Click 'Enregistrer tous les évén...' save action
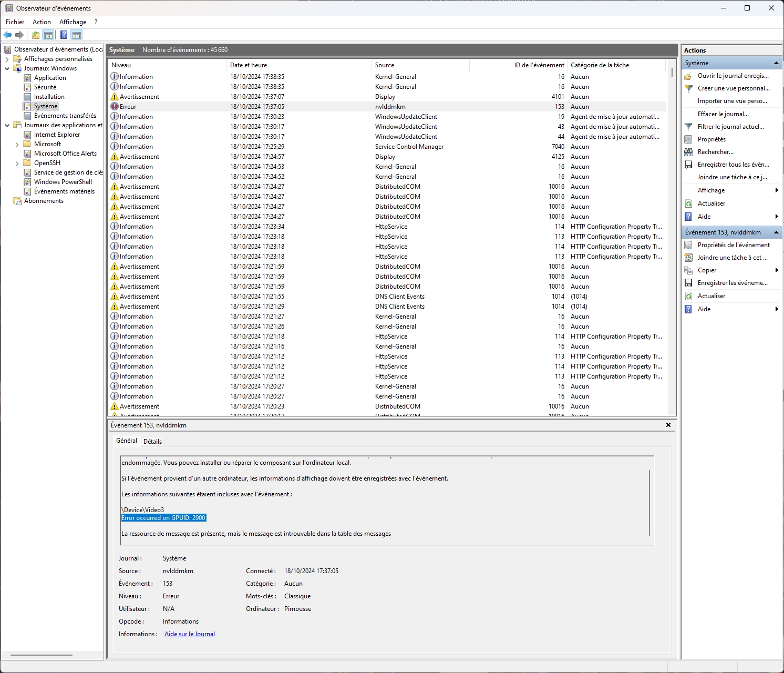Image resolution: width=784 pixels, height=673 pixels. coord(733,165)
